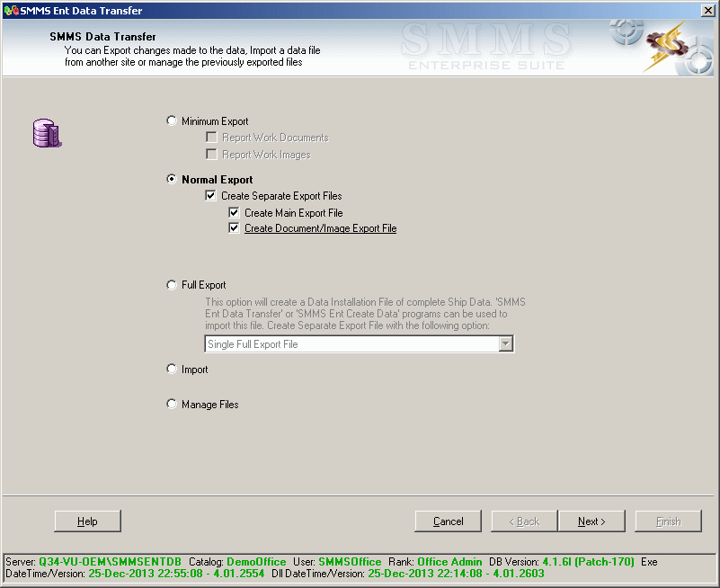The image size is (720, 588).
Task: Click DB Version 4.1.6l (Patch-170) text
Action: 588,562
